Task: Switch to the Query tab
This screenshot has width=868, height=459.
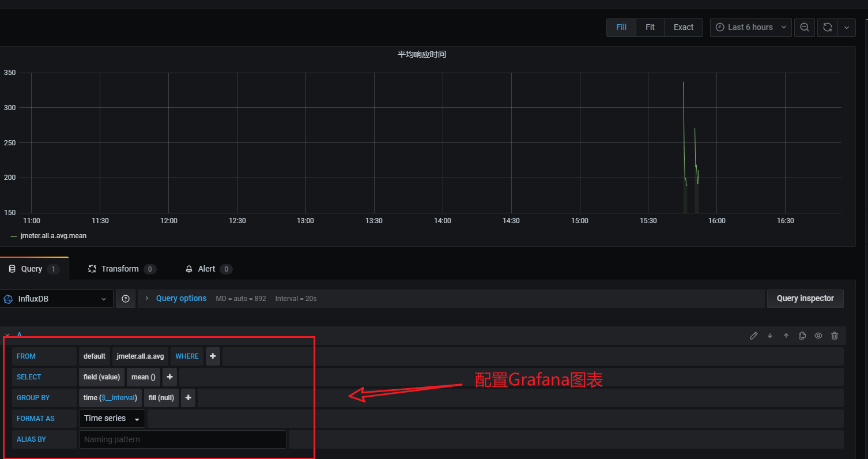Action: point(33,269)
